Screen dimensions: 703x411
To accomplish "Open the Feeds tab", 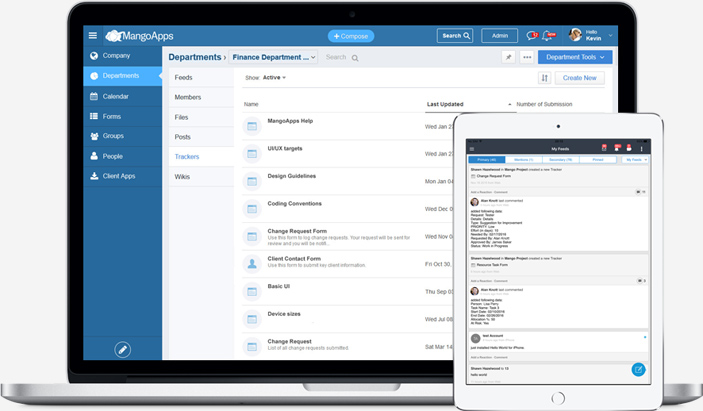I will pos(201,78).
